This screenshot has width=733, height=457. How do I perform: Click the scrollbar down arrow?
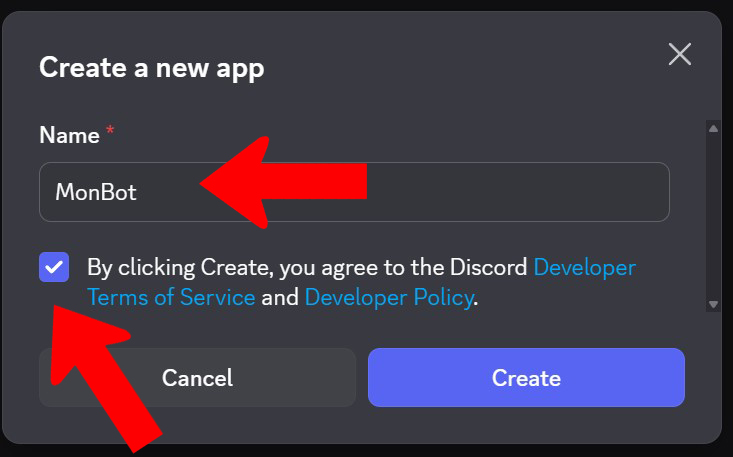point(713,304)
